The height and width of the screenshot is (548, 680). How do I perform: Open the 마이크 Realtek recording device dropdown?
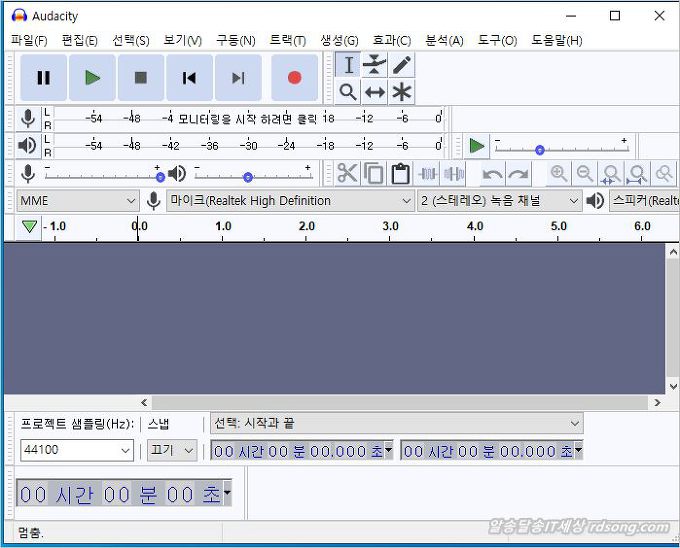click(290, 200)
